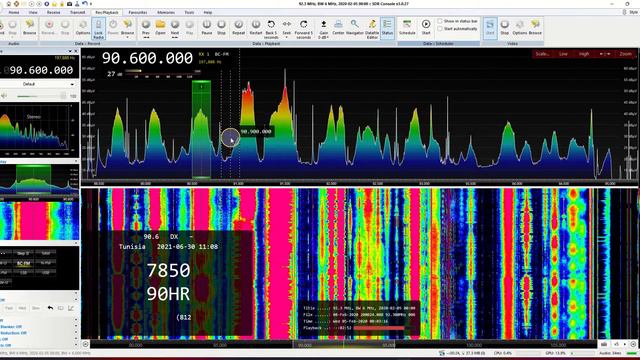Toggle Repeat playback
This screenshot has height=360, width=640.
[238, 27]
